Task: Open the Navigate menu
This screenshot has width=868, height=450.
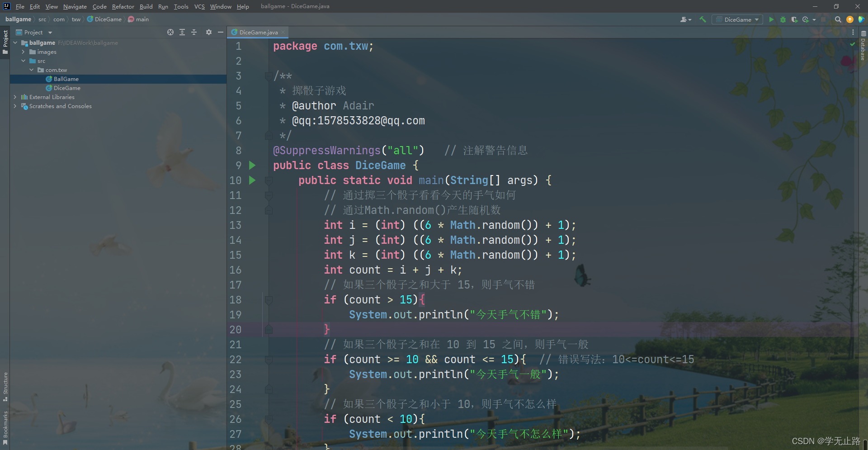Action: pos(75,6)
